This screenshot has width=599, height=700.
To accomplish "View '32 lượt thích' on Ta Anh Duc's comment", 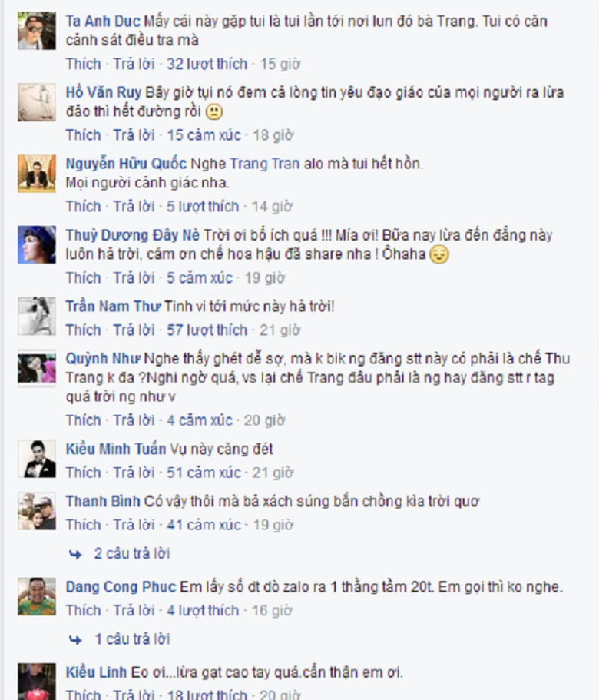I will (207, 64).
